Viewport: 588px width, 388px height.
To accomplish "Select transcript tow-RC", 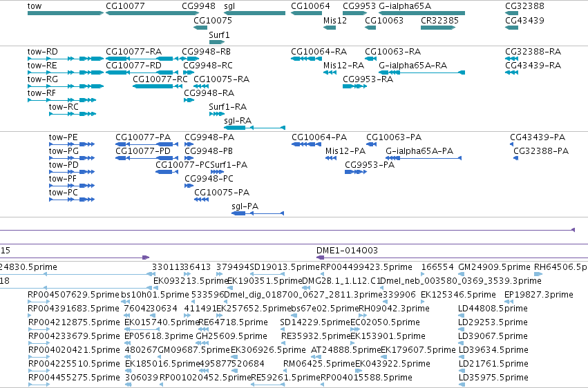I will (73, 114).
